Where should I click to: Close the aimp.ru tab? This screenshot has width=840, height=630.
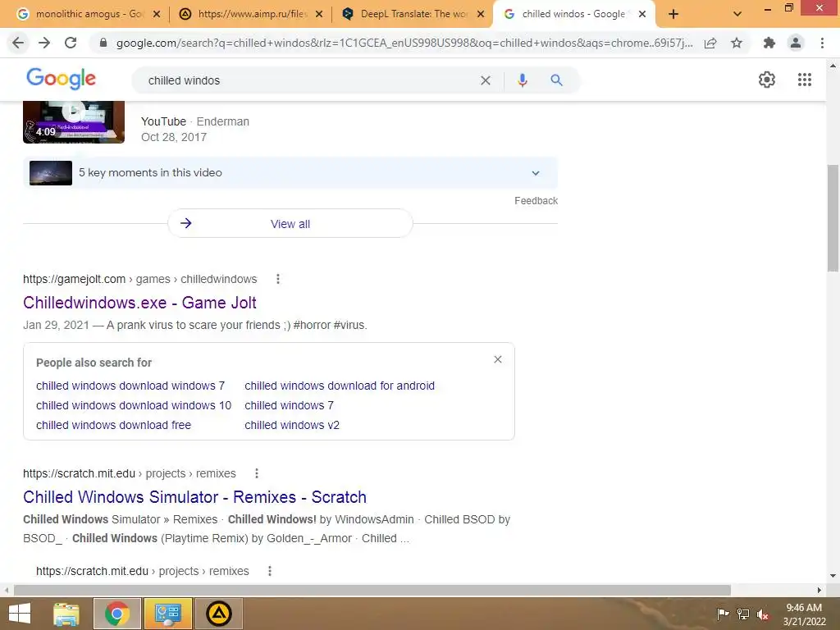tap(319, 14)
